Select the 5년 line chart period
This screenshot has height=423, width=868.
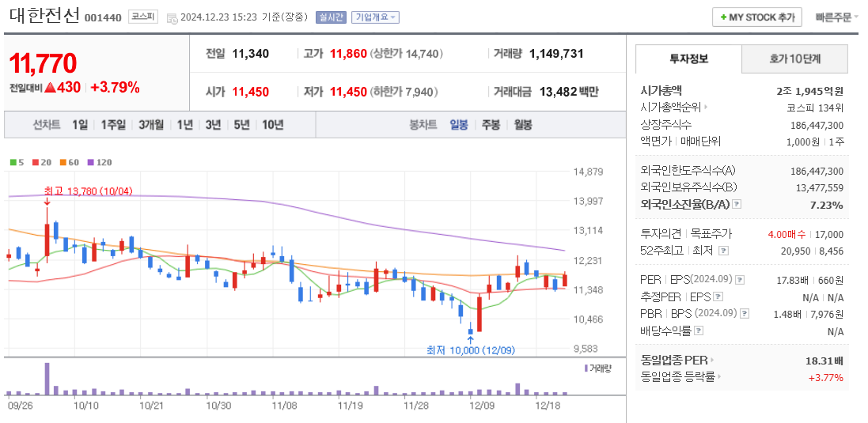242,125
